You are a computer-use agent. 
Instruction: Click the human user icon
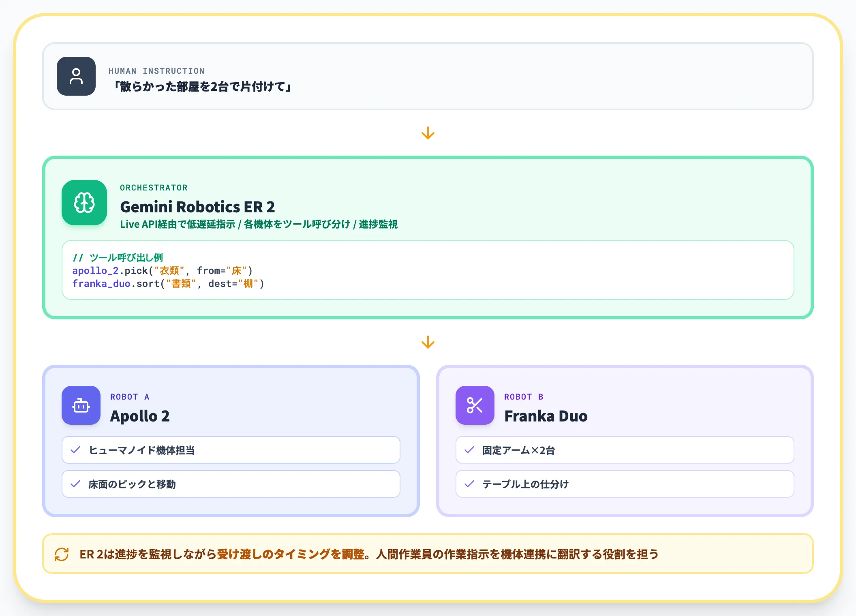coord(76,76)
